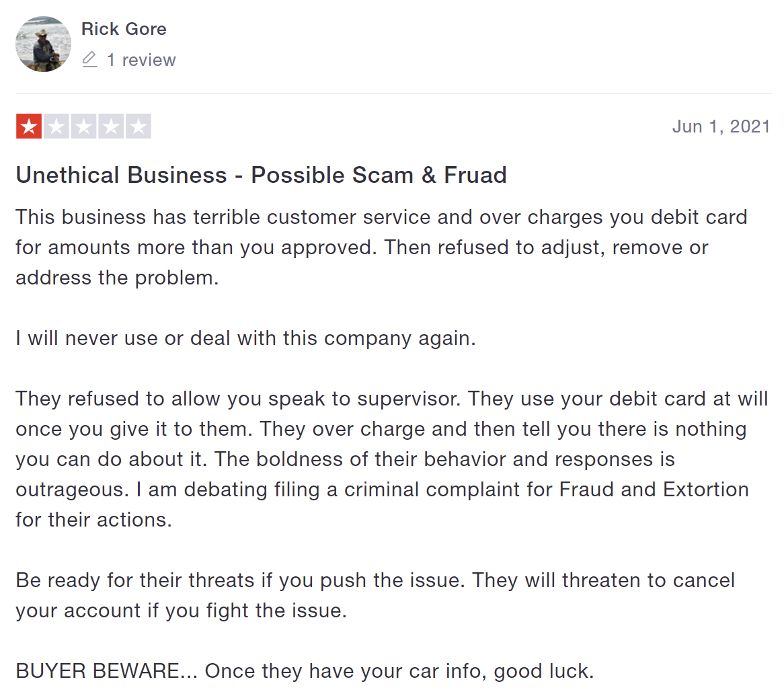Click the sentence 'I am debating filing a criminal complaint'

pos(442,490)
